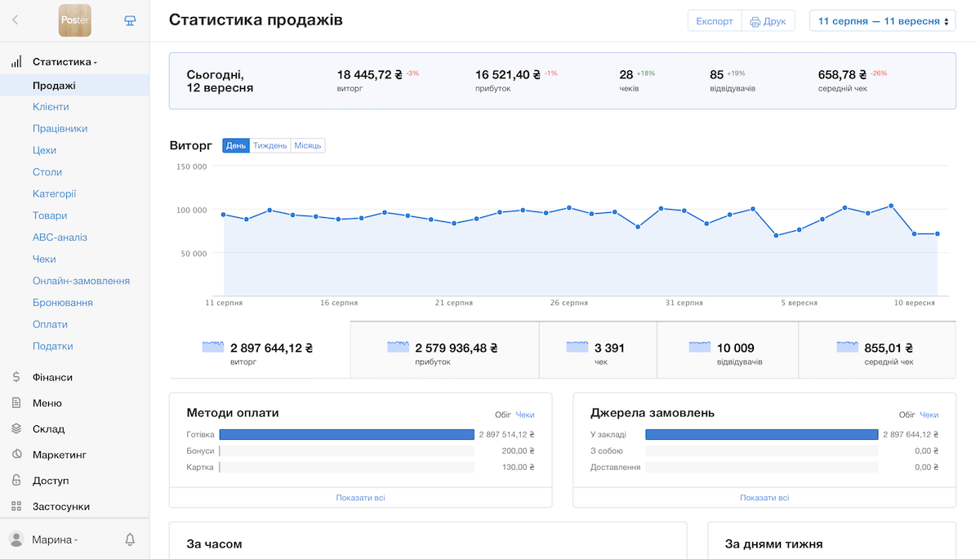Click Показати всі under Методи оплати
The width and height of the screenshot is (980, 559).
click(x=360, y=498)
